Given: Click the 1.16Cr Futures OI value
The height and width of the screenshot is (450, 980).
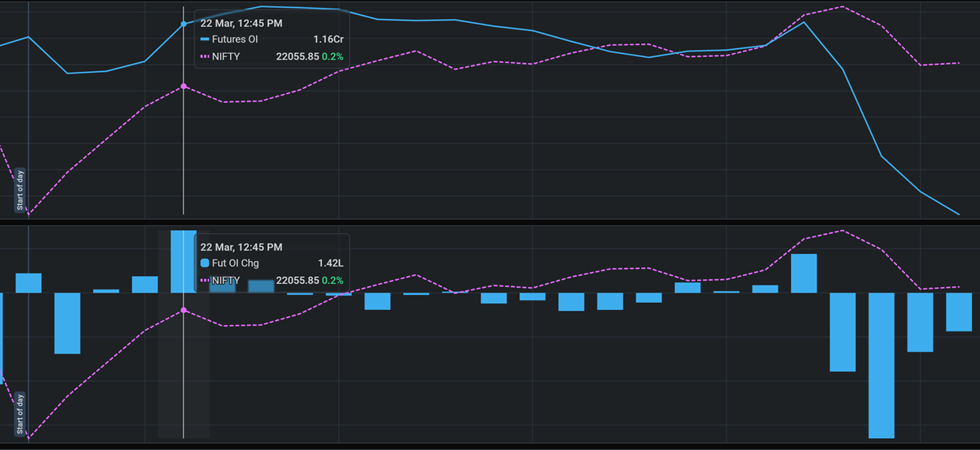Looking at the screenshot, I should pos(328,39).
